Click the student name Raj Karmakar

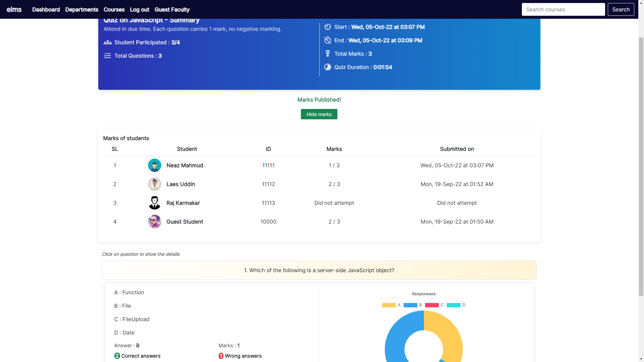click(183, 203)
